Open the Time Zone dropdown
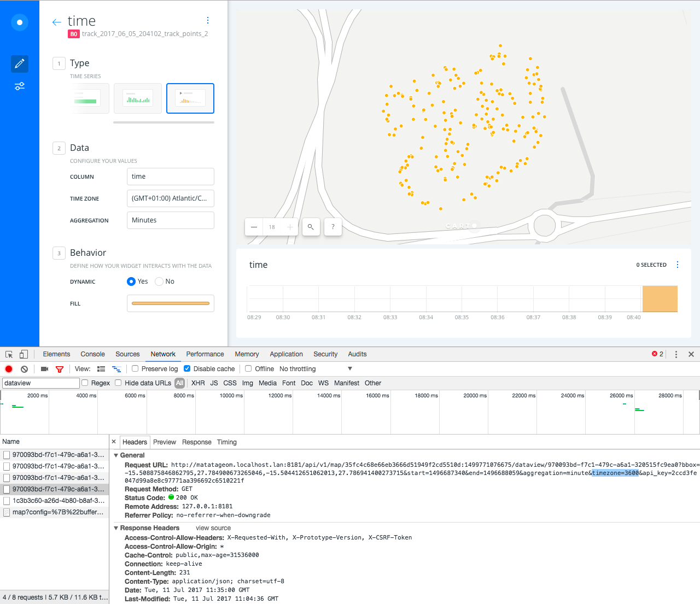The image size is (700, 604). (171, 198)
